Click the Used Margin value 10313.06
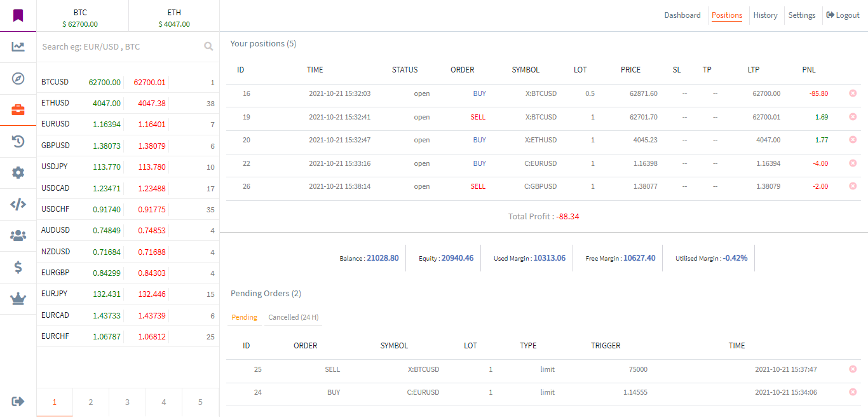Viewport: 868px width, 417px height. (x=549, y=258)
